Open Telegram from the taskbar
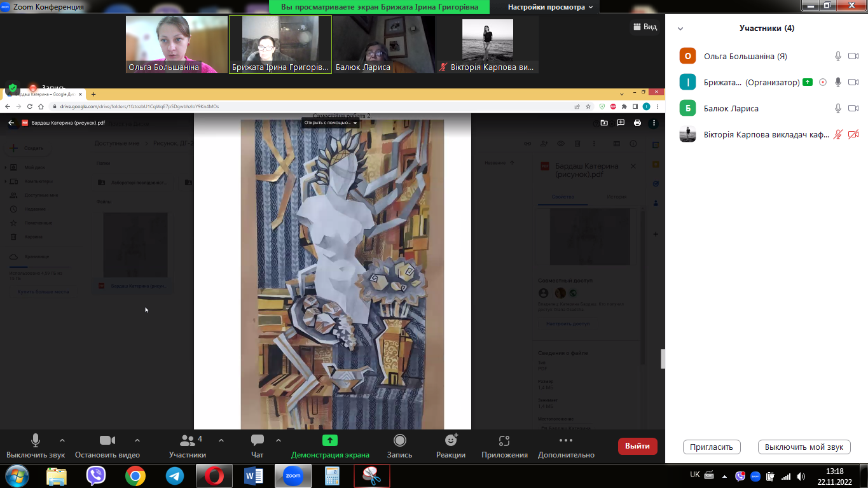868x488 pixels. [174, 475]
